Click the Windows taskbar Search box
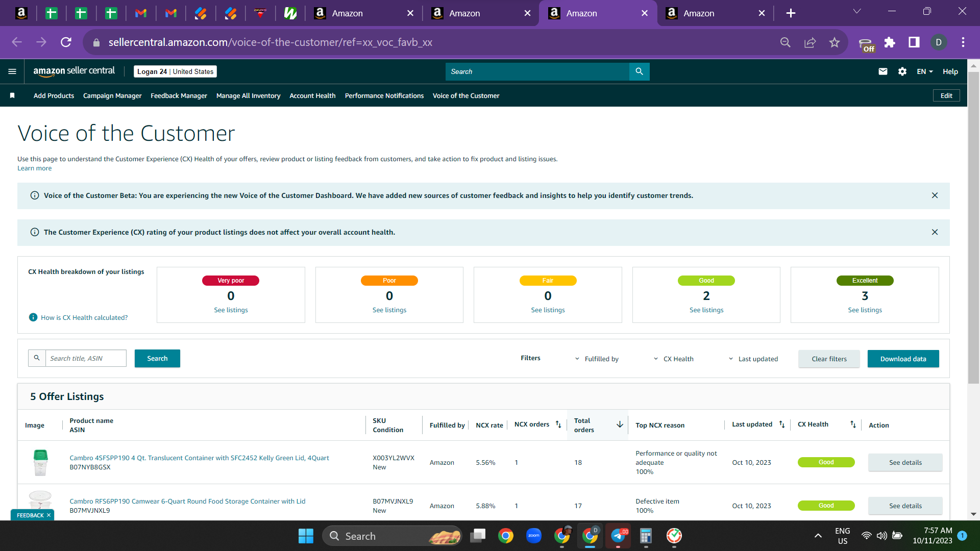Viewport: 980px width, 551px height. pos(392,536)
